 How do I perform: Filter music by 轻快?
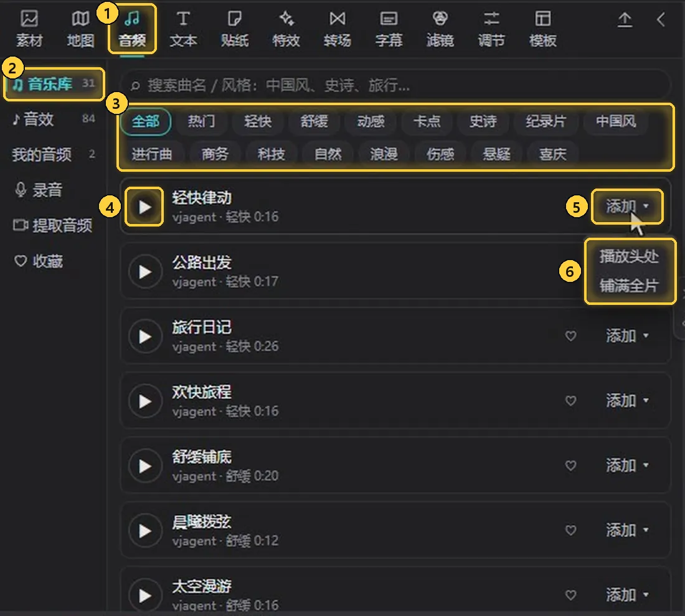(x=258, y=121)
